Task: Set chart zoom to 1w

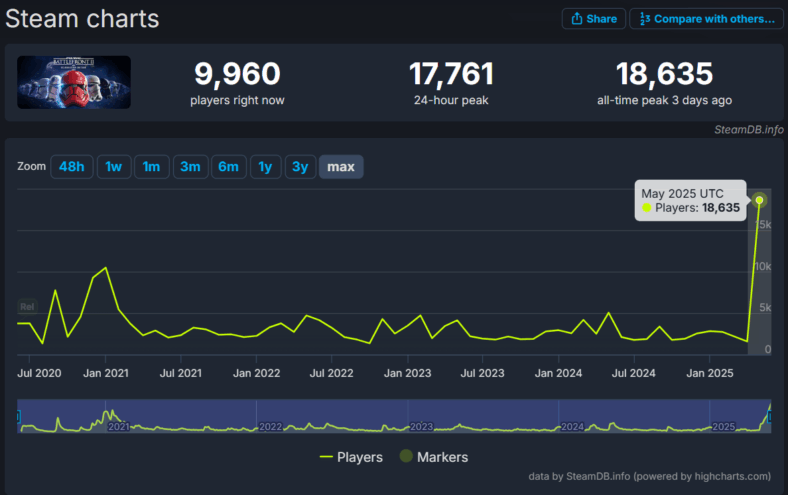Action: coord(114,167)
